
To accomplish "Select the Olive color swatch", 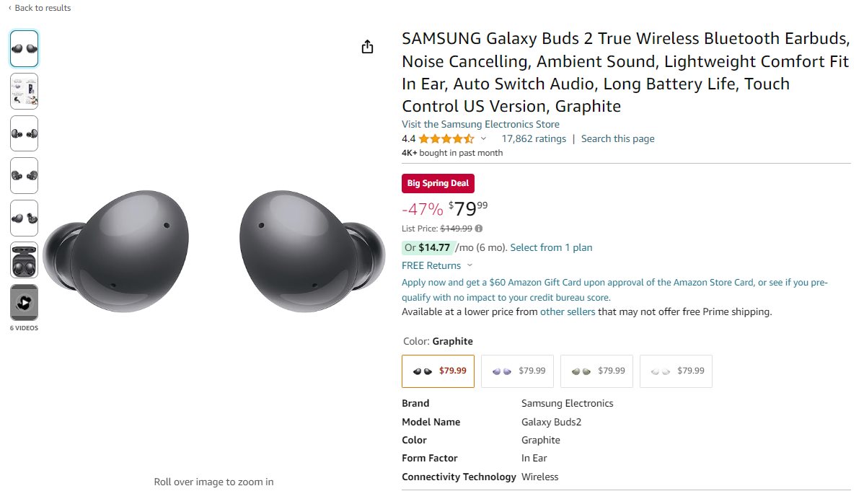I will 596,371.
